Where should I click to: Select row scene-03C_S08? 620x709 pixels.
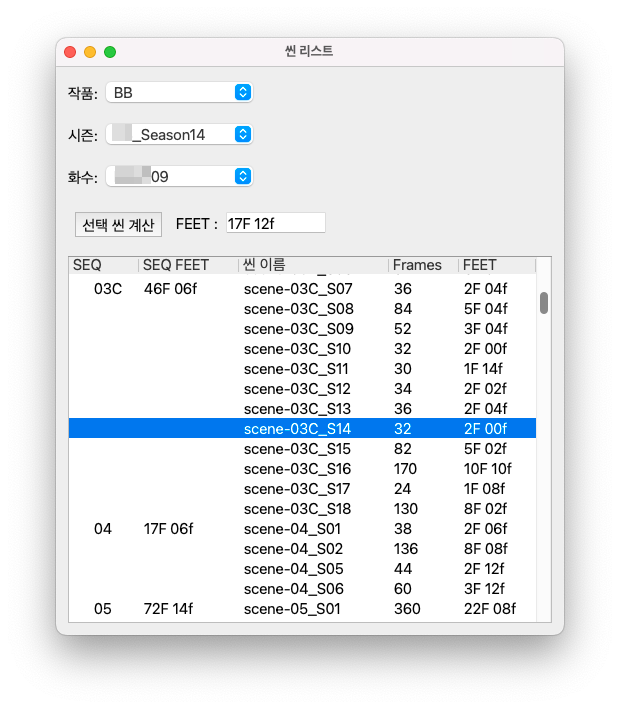[x=302, y=309]
